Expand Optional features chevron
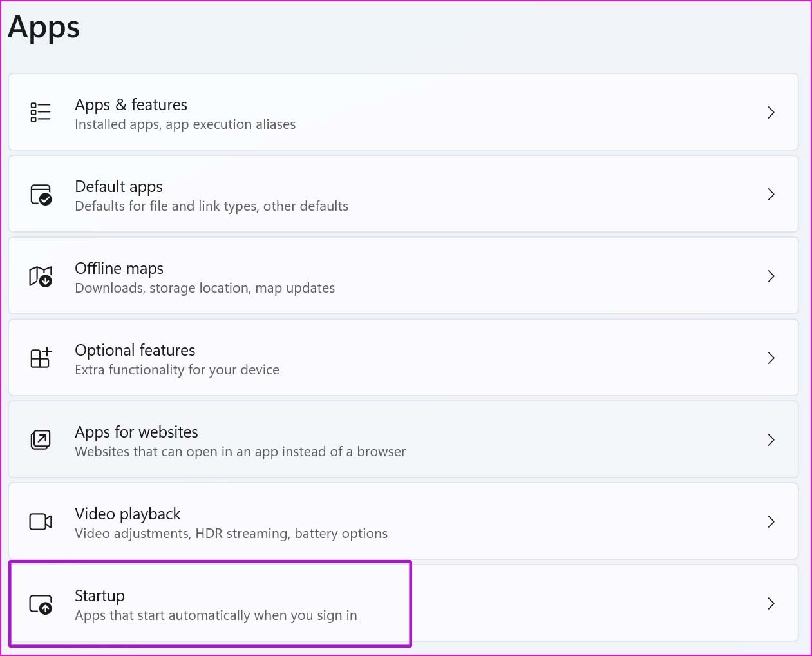This screenshot has height=656, width=812. coord(771,358)
